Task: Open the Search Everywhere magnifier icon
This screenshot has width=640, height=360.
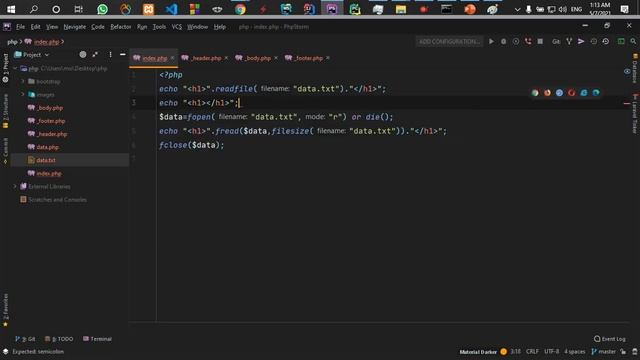Action: (633, 42)
